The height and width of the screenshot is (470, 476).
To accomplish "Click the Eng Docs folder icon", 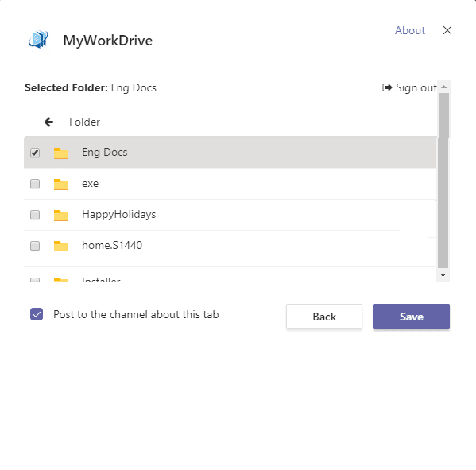I will pos(61,153).
